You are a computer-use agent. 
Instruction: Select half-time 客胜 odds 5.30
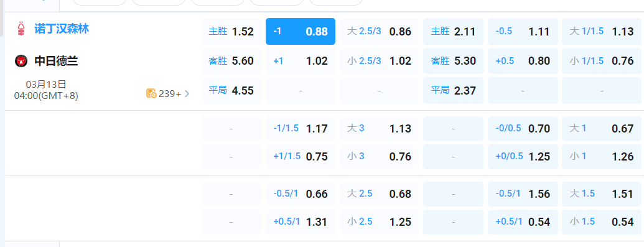[x=454, y=61]
